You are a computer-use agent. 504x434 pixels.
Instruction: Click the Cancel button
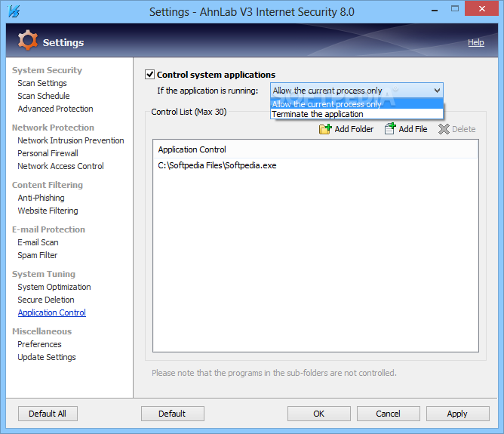(389, 414)
